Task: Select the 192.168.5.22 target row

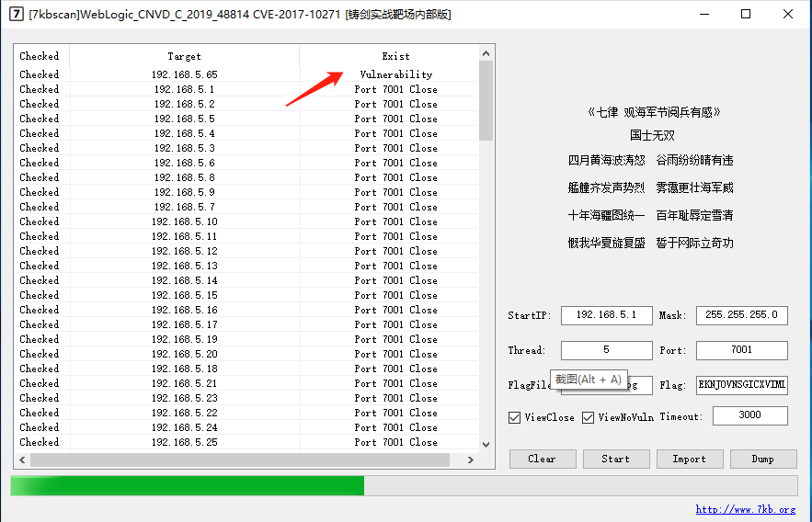Action: [246, 413]
